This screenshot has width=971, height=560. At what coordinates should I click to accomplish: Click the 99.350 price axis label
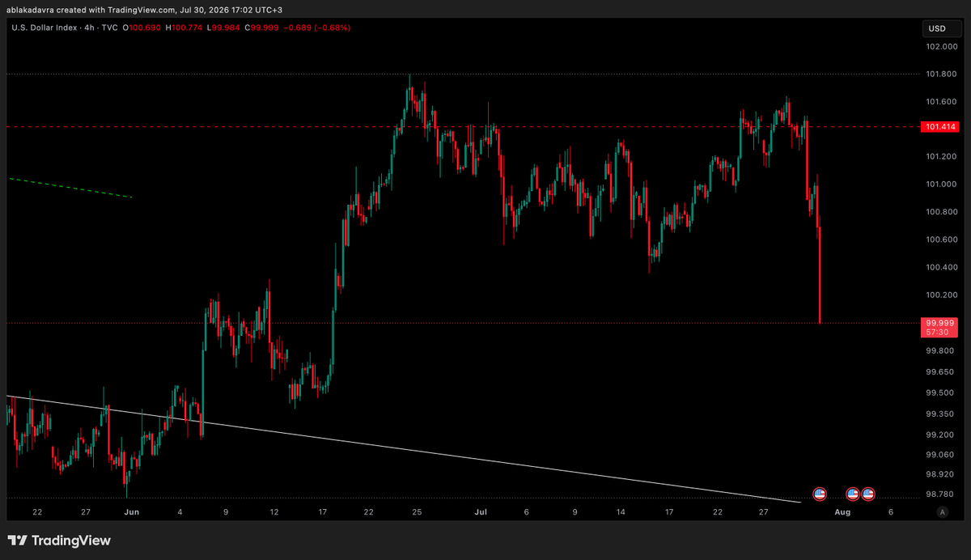(x=939, y=414)
